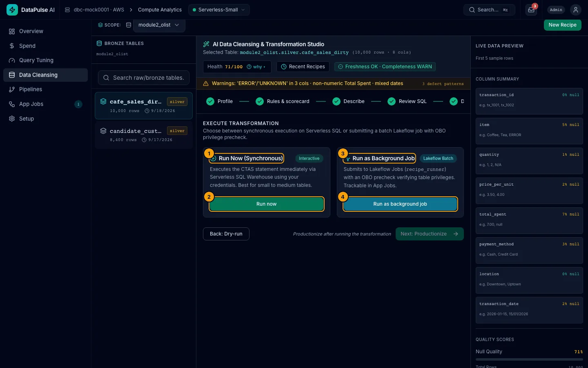Click the App Jobs icon in sidebar

tap(12, 104)
